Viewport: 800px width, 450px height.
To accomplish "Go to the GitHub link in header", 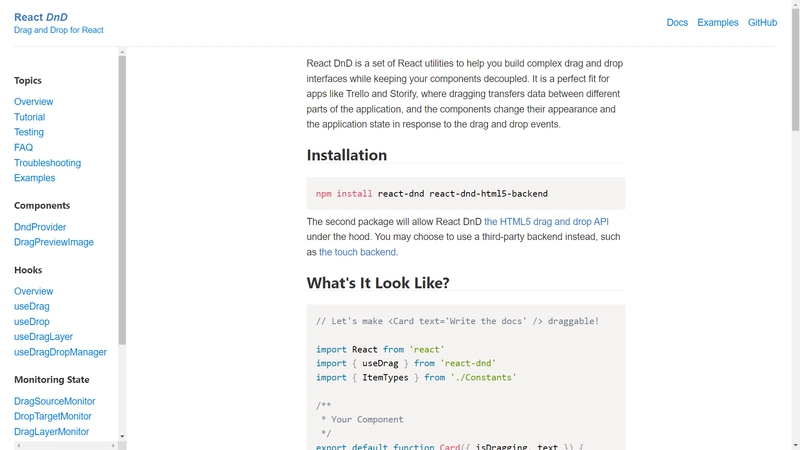I will tap(762, 22).
